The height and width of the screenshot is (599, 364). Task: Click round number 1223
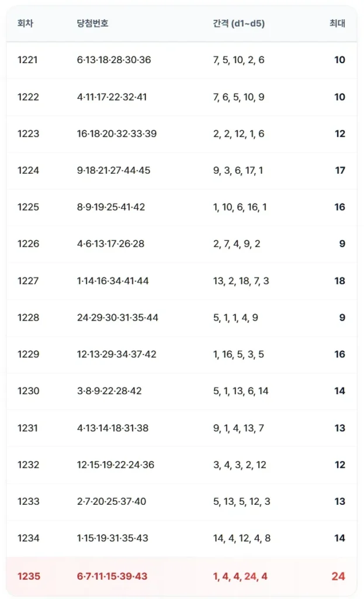(28, 134)
